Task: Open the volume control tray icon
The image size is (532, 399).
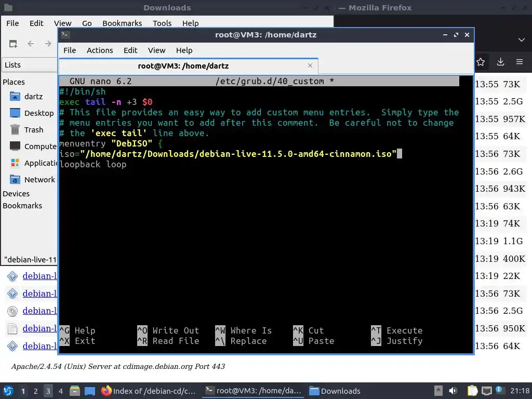Action: tap(453, 391)
